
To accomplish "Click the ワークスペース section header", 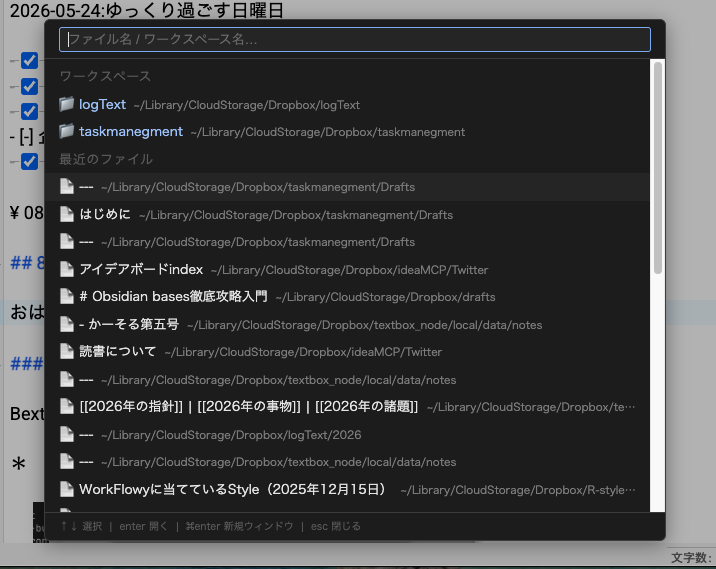I will pos(105,76).
